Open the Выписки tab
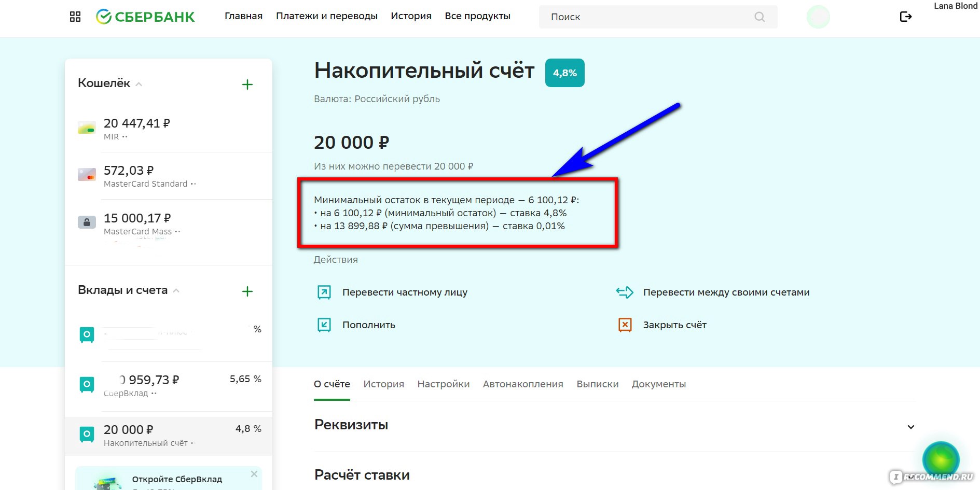 [x=598, y=384]
